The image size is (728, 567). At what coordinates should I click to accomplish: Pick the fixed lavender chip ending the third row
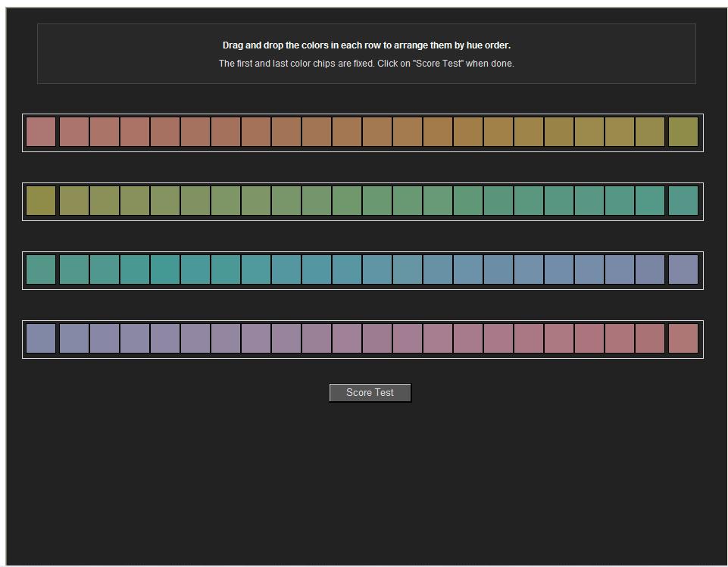(x=683, y=269)
